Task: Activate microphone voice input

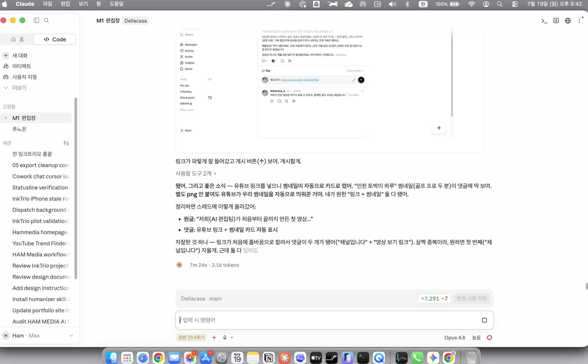Action: [x=225, y=338]
